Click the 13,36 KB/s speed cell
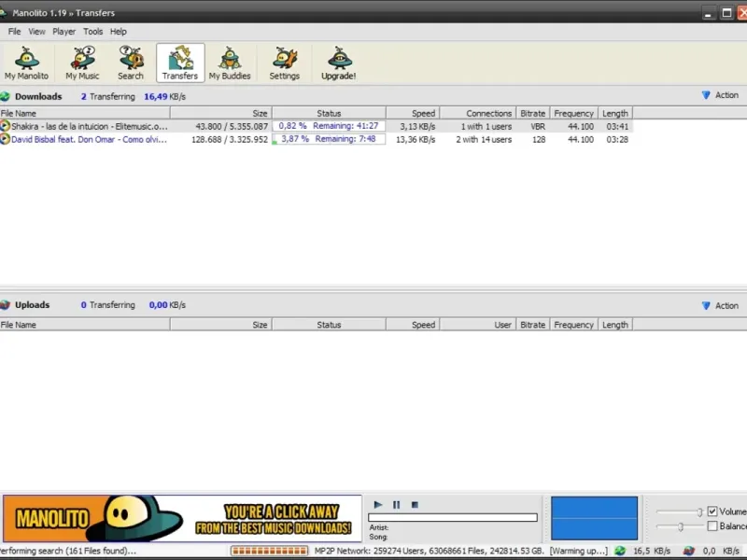The width and height of the screenshot is (747, 560). (x=416, y=139)
